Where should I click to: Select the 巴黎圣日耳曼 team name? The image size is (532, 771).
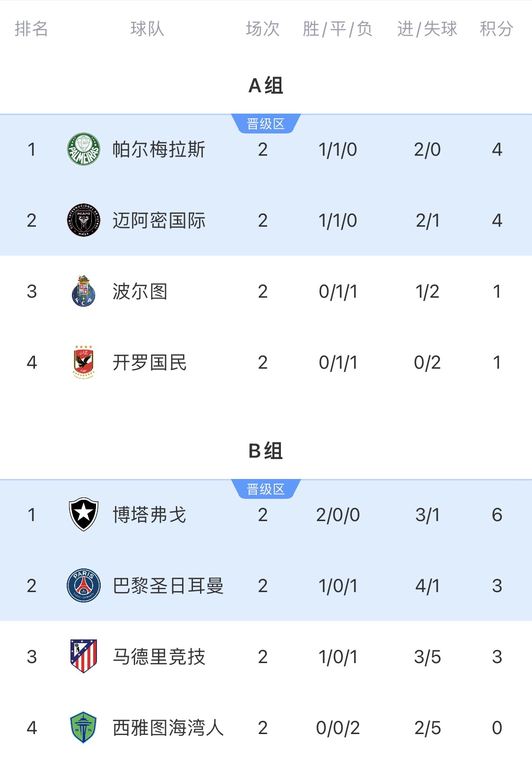(168, 585)
